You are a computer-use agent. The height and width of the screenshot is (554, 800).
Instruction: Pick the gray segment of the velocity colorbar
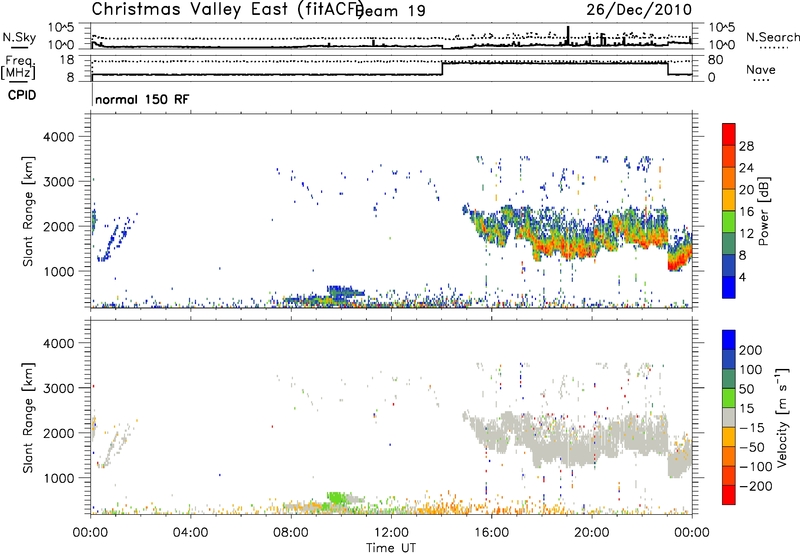(x=729, y=417)
